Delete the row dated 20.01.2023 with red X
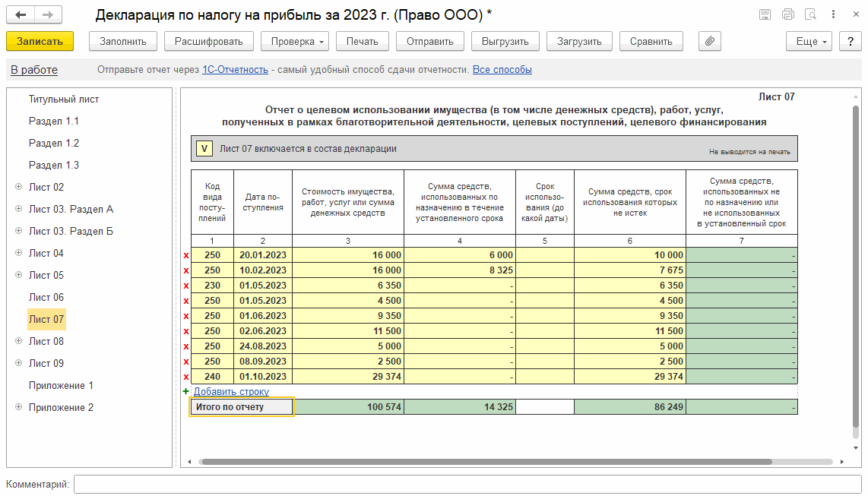868x496 pixels. click(185, 255)
